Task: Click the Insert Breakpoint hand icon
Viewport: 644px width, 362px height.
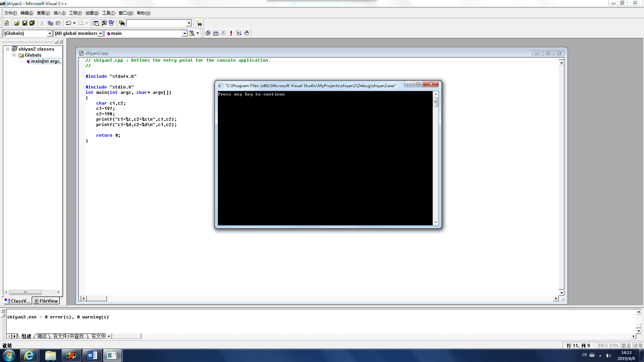Action: tap(247, 33)
